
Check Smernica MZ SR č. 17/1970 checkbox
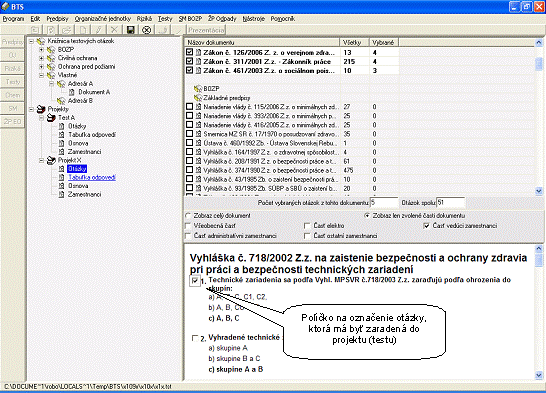(189, 134)
